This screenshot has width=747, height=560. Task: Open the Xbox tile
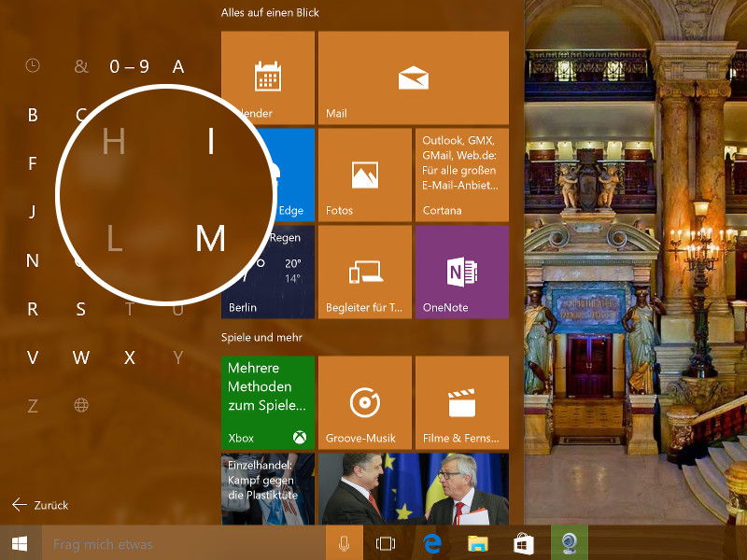tap(268, 403)
